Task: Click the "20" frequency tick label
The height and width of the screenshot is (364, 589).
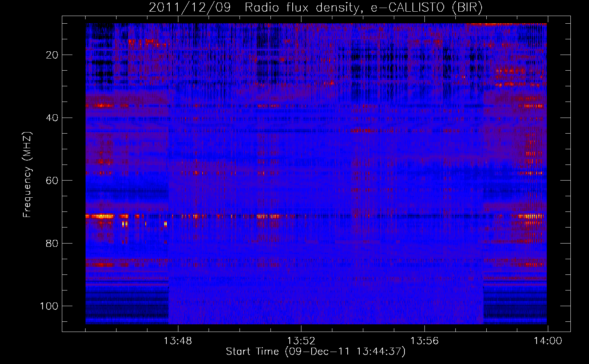Action: (x=52, y=55)
